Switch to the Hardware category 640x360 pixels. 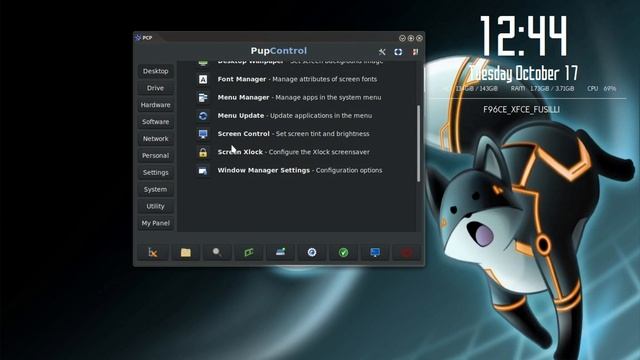tap(156, 105)
